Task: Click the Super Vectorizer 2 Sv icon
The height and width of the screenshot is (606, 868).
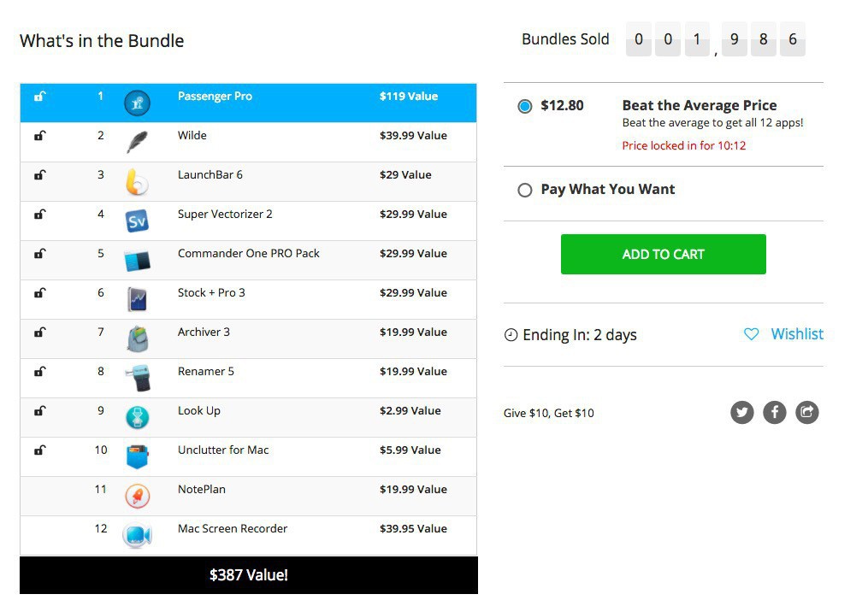Action: 137,221
